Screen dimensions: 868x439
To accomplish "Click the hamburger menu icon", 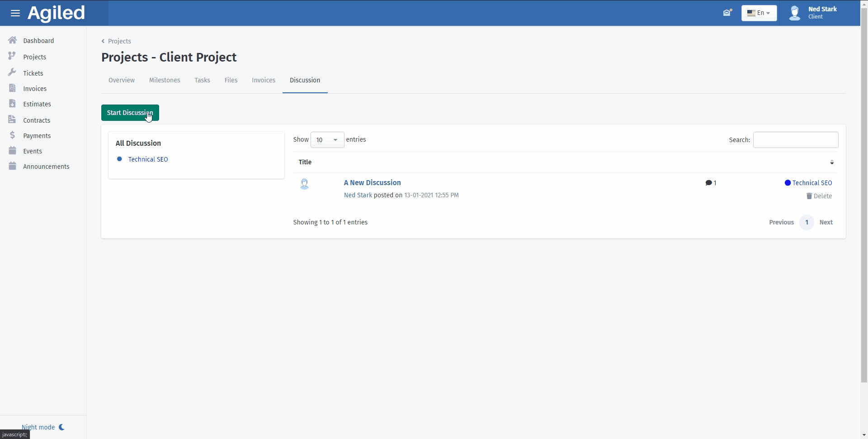I will [15, 13].
